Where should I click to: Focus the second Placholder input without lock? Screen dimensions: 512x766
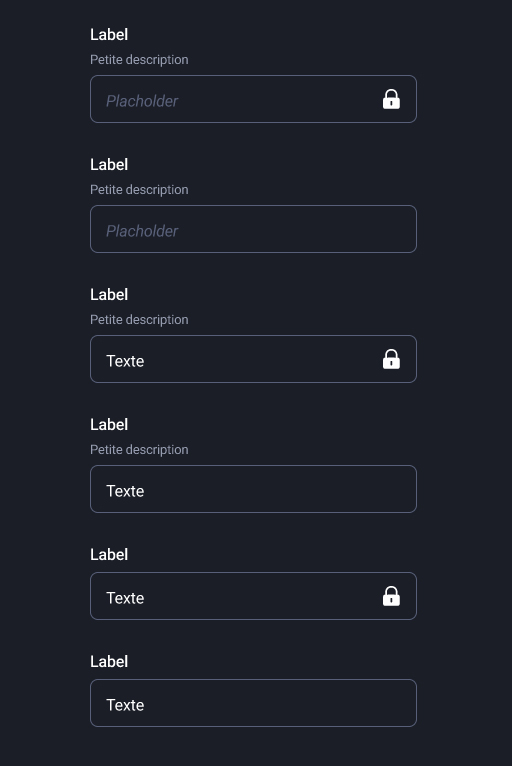click(253, 229)
